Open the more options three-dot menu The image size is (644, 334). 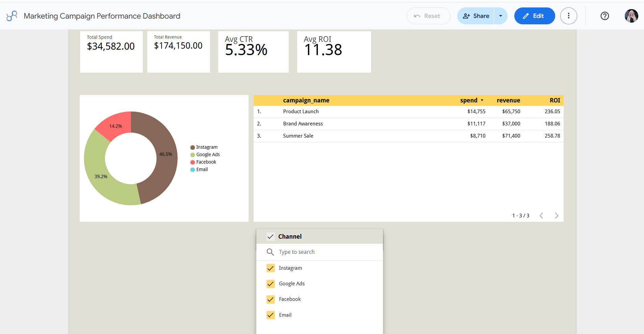568,16
